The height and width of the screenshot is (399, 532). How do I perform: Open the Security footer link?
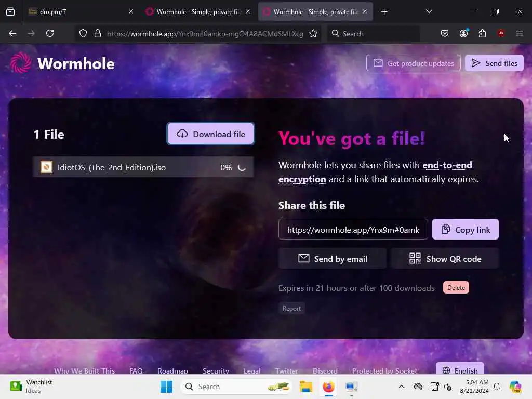point(216,371)
